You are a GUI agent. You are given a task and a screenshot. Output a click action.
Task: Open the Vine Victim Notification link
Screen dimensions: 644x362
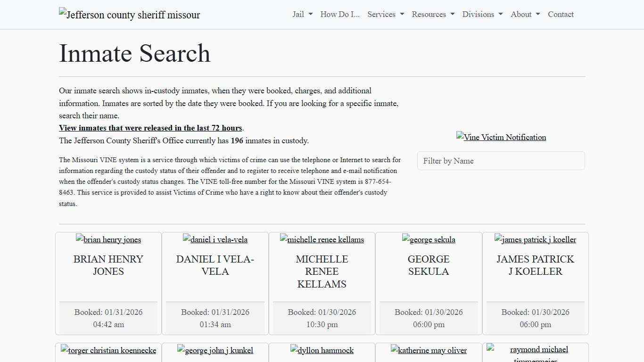[501, 137]
